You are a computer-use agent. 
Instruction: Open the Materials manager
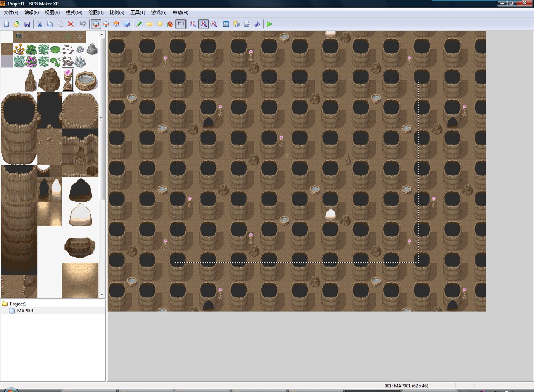[236, 24]
